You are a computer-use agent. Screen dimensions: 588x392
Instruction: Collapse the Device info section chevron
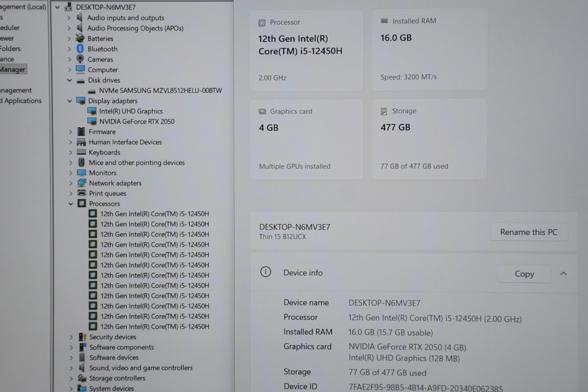[x=564, y=274]
